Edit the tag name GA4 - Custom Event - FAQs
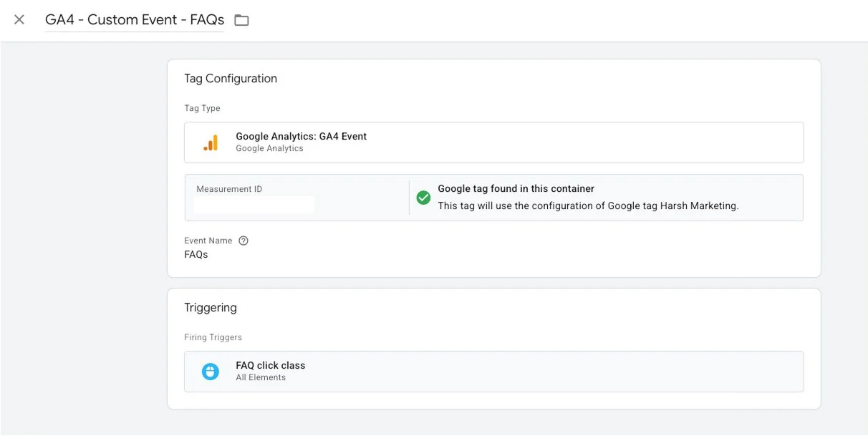 (x=134, y=20)
